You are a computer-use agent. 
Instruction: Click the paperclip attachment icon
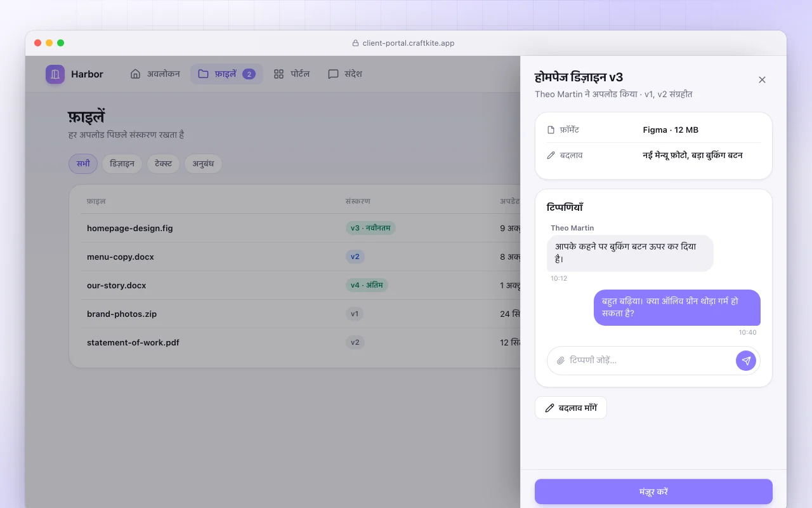click(561, 361)
